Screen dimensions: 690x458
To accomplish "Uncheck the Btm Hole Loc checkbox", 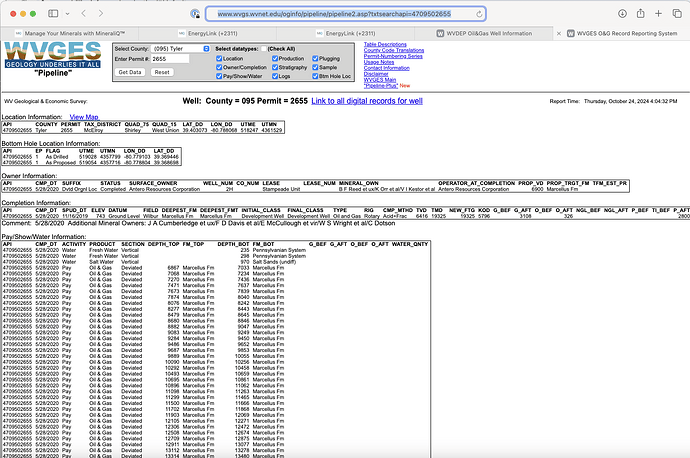I will tap(315, 76).
